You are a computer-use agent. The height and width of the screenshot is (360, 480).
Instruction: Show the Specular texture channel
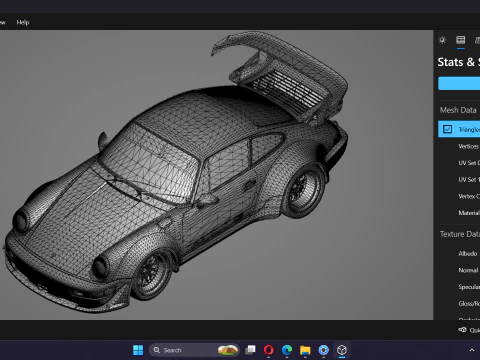469,287
